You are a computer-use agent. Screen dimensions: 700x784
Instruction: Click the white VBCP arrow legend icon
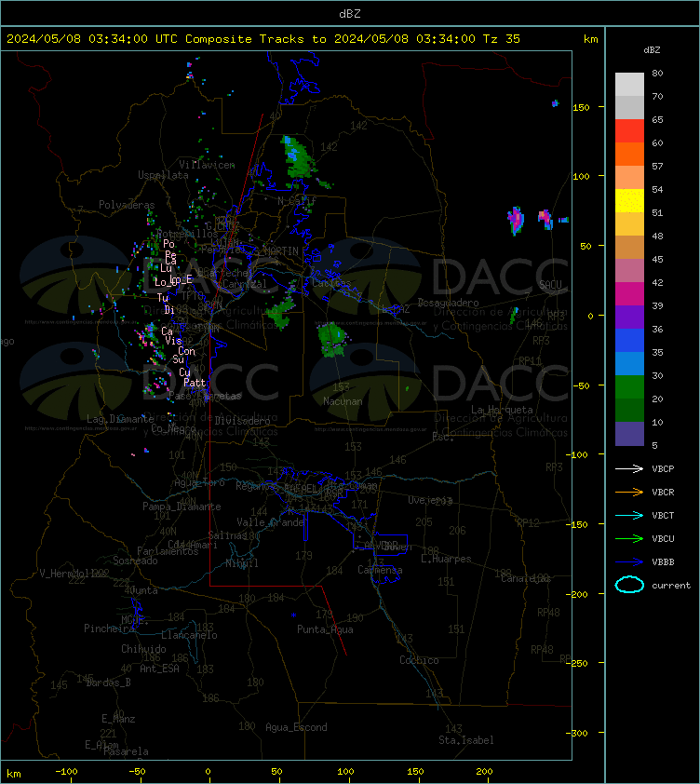click(629, 468)
